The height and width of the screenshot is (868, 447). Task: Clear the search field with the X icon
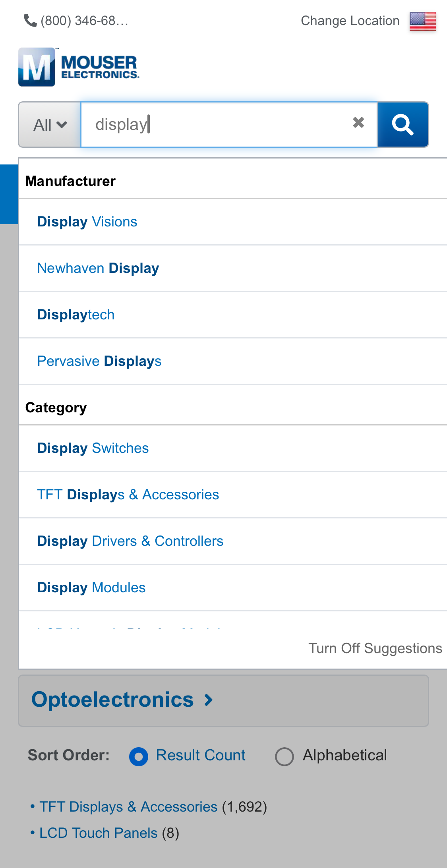(x=358, y=123)
